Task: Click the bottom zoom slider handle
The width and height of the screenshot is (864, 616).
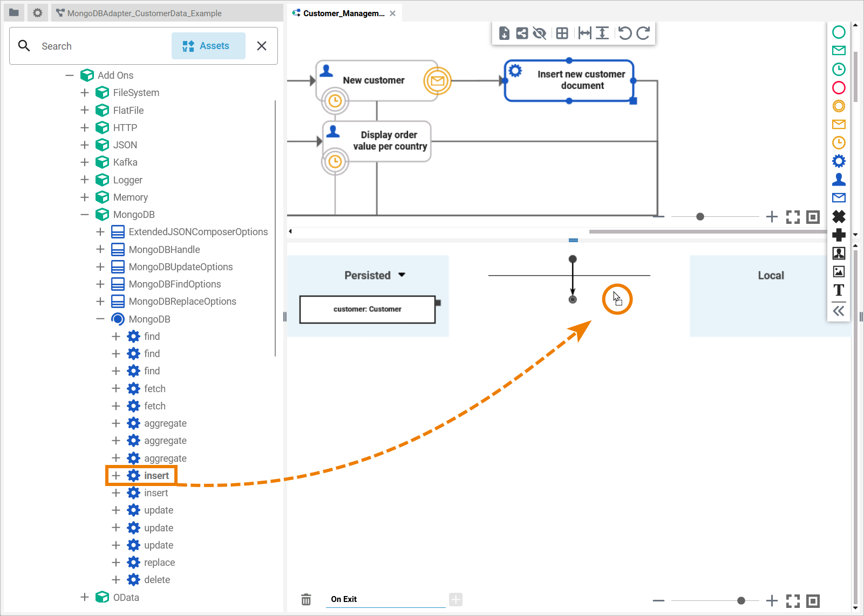Action: (741, 601)
